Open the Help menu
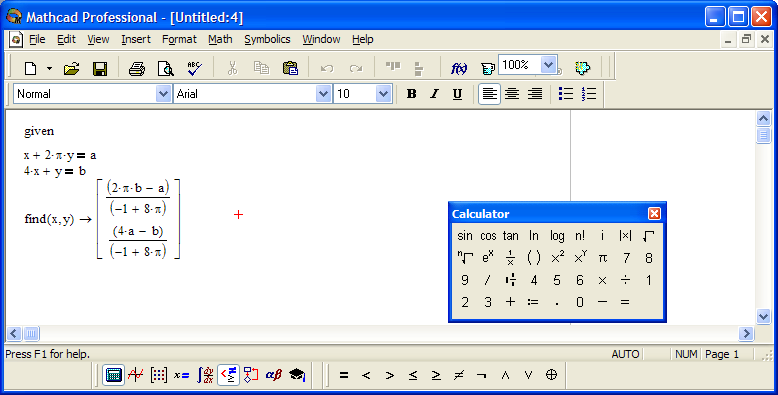The height and width of the screenshot is (395, 778). (x=363, y=39)
